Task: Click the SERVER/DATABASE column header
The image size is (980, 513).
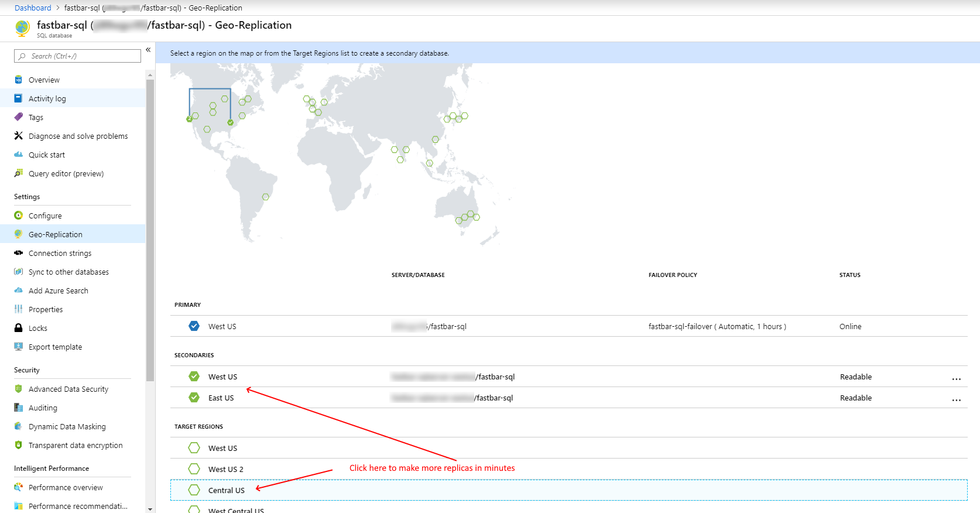Action: pos(418,275)
